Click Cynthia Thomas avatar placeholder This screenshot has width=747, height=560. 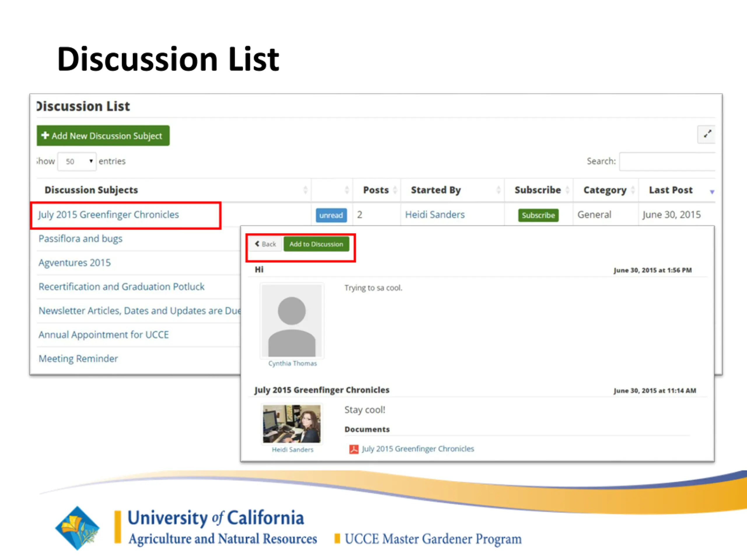(x=292, y=320)
